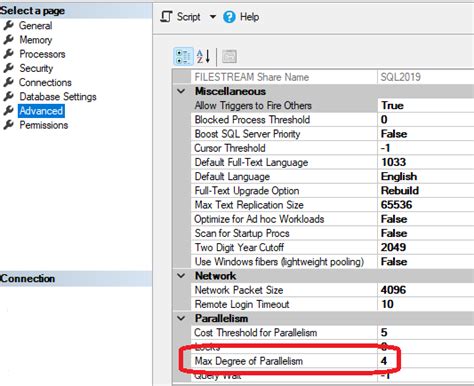Viewport: 474px width, 386px height.
Task: Click the Script scroll icon
Action: pos(166,17)
